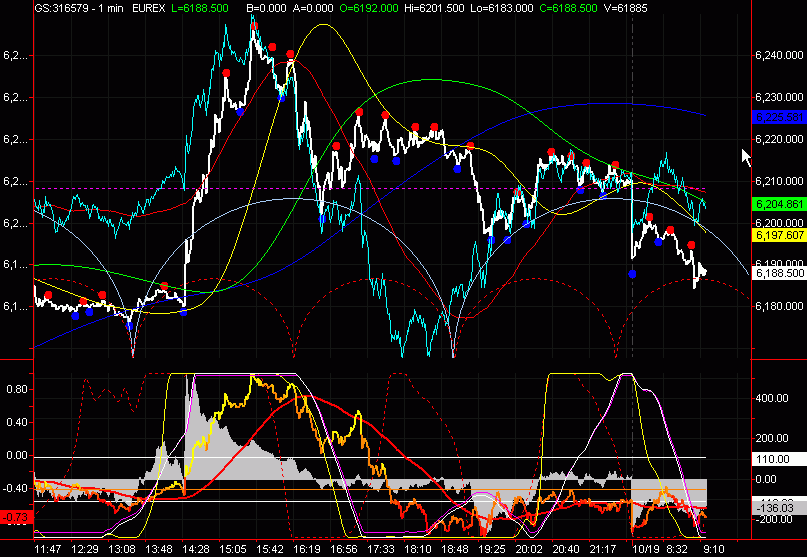Click the yellow price tag 6,197.607
Screen dimensions: 807x557
[779, 235]
